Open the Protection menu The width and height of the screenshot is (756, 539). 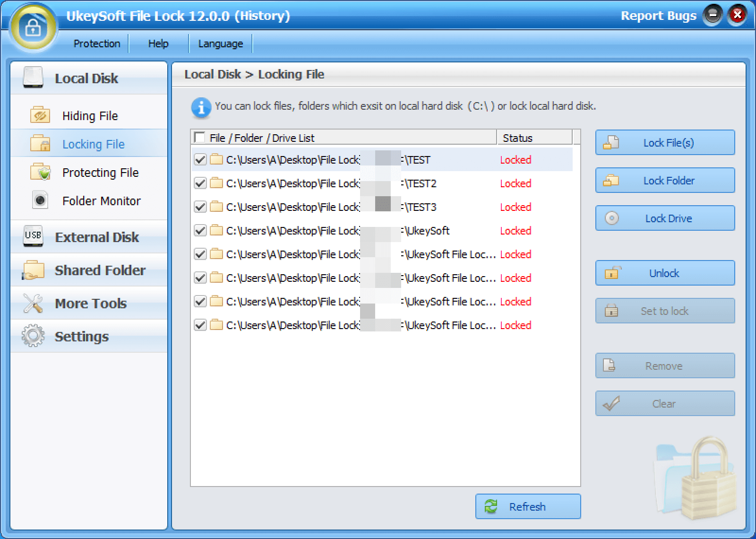coord(97,43)
